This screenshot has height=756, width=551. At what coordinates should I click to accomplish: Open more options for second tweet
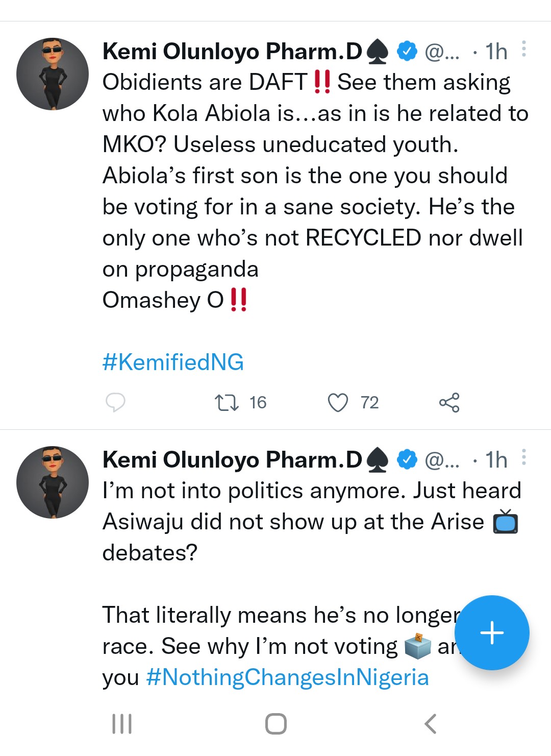pos(523,458)
